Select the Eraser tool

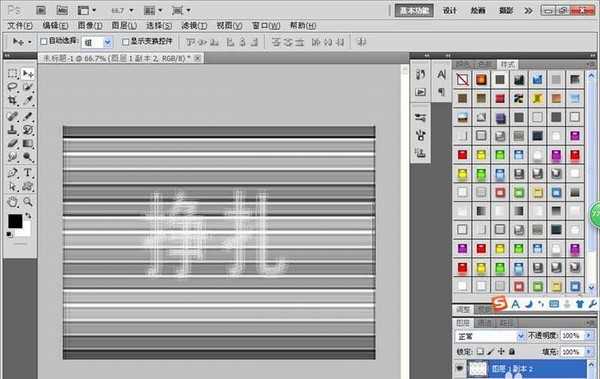click(x=12, y=144)
